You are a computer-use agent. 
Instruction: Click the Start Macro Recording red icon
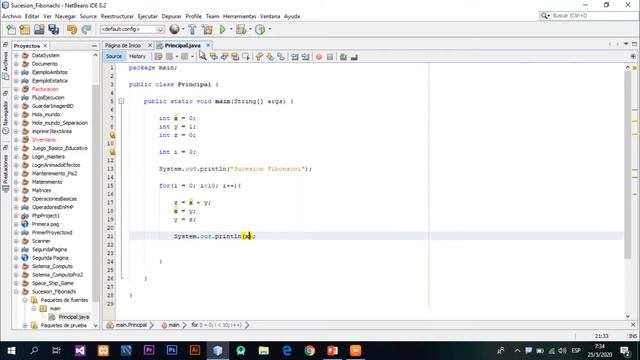coord(319,57)
